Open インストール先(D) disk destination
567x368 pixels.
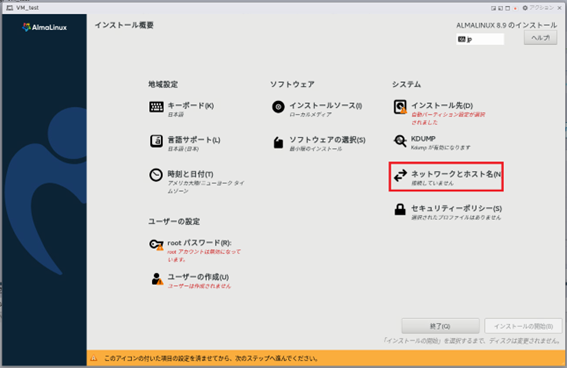point(439,113)
